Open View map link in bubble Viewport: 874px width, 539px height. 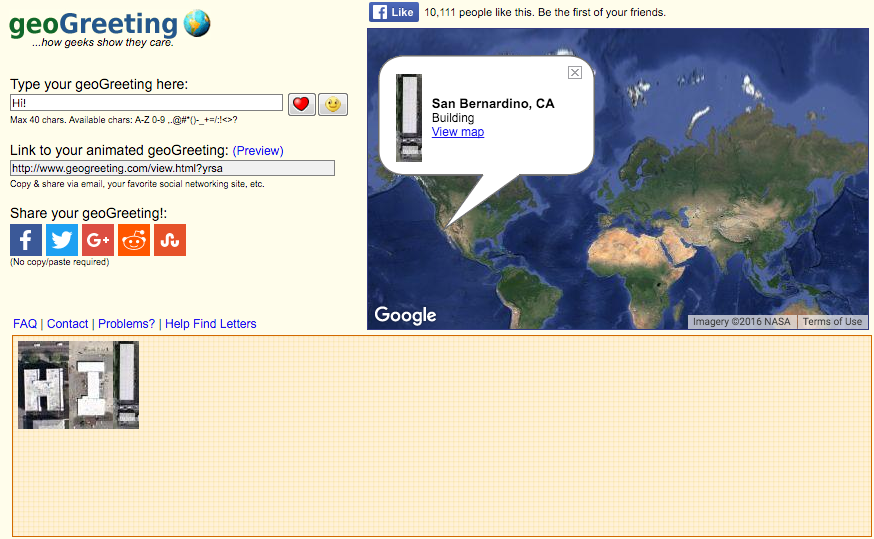[x=458, y=132]
